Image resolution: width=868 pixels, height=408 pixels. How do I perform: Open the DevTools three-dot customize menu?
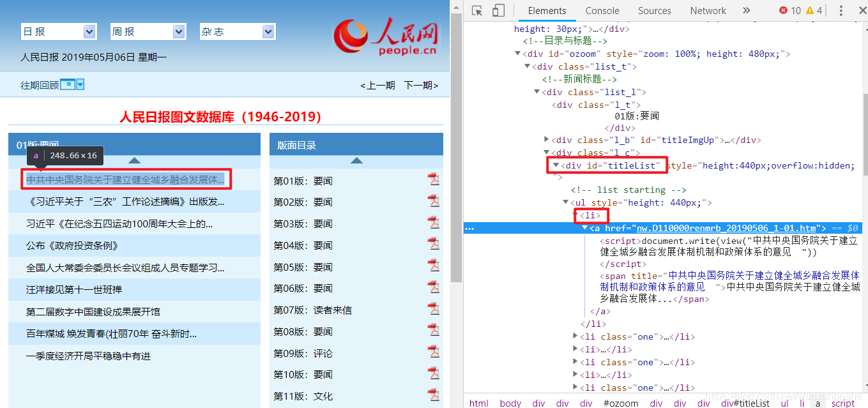tap(841, 10)
